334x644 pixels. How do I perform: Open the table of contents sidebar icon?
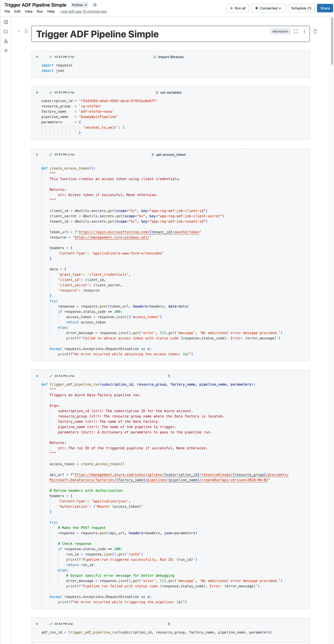click(6, 22)
